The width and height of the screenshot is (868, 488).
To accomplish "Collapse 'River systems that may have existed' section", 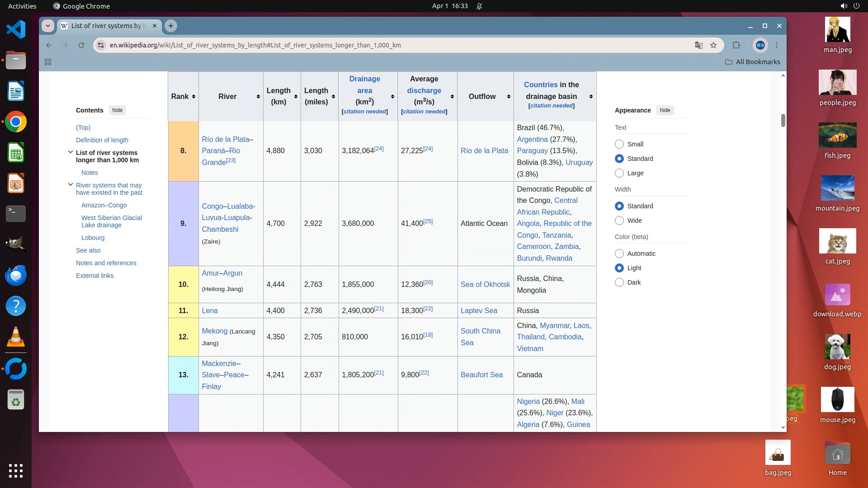I will [x=71, y=184].
